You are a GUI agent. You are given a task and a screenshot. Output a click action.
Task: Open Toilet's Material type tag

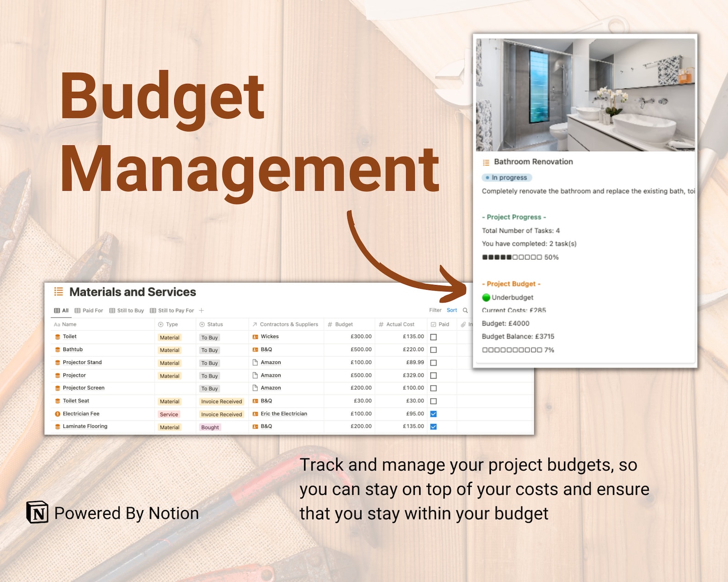pyautogui.click(x=170, y=337)
